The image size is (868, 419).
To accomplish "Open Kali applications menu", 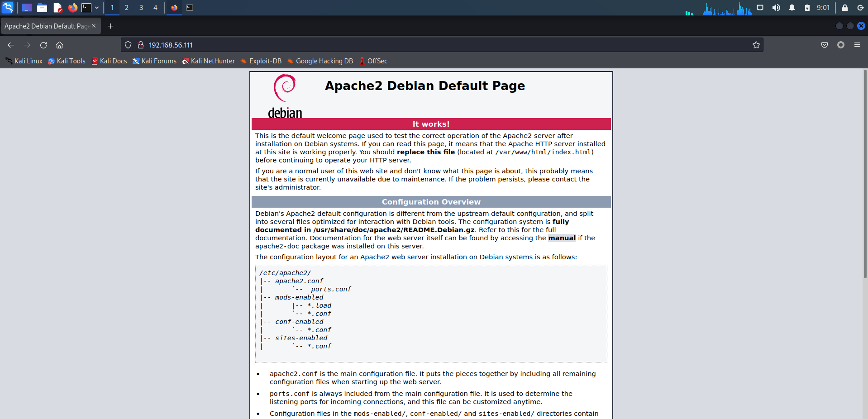I will click(8, 8).
